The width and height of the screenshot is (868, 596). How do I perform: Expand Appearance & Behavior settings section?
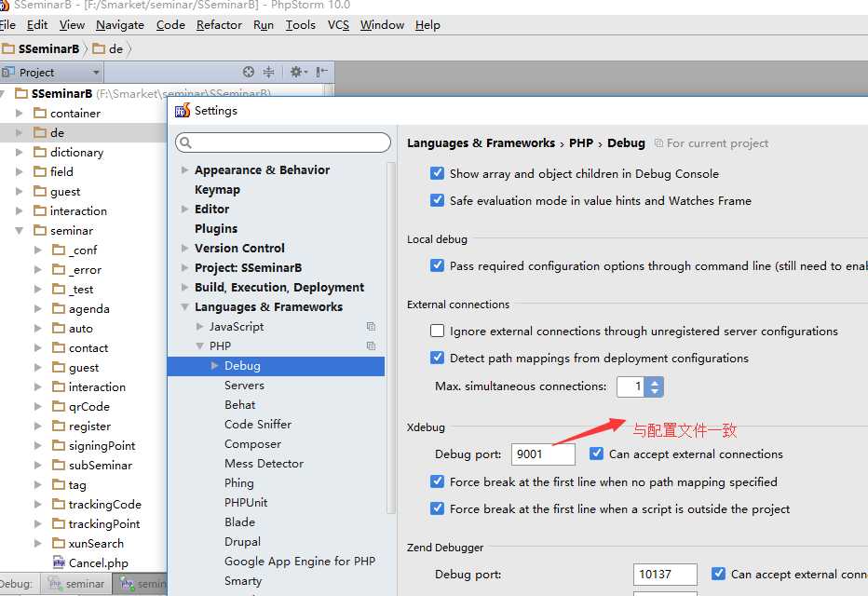[185, 169]
